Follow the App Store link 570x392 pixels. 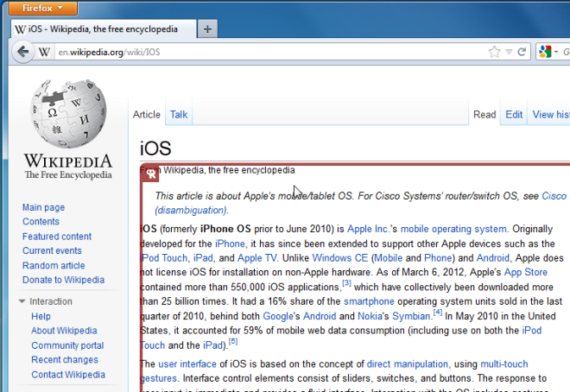[x=526, y=272]
